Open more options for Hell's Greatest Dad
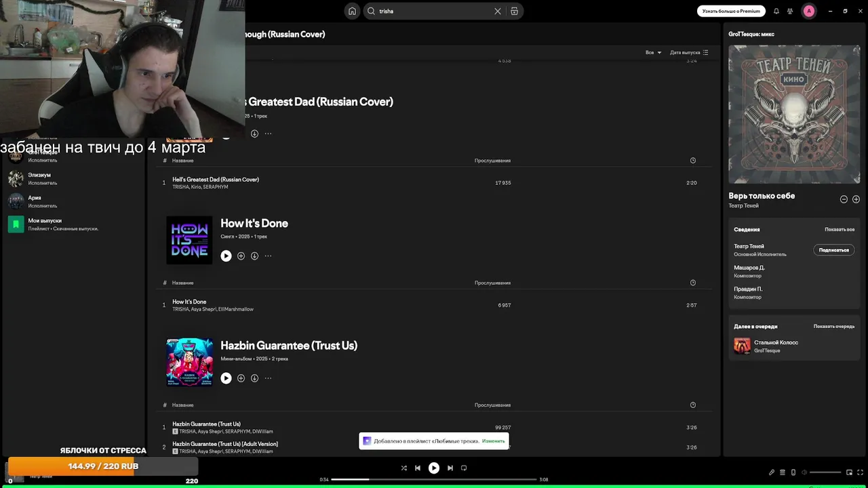868x488 pixels. click(268, 134)
